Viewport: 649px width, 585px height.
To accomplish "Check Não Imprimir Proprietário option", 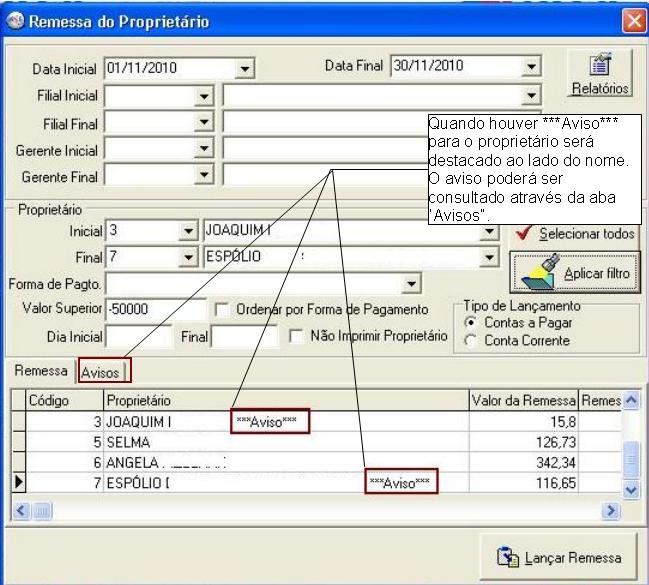I will [x=296, y=336].
